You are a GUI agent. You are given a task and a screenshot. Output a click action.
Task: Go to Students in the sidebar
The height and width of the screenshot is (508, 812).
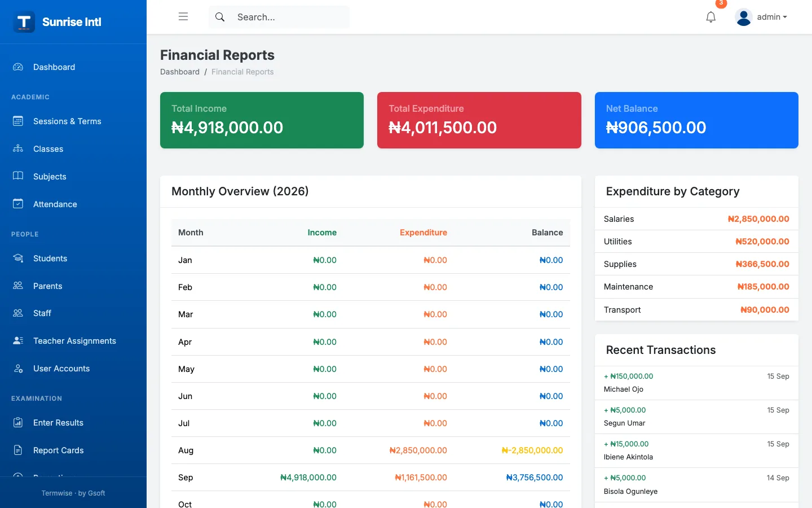point(73,259)
